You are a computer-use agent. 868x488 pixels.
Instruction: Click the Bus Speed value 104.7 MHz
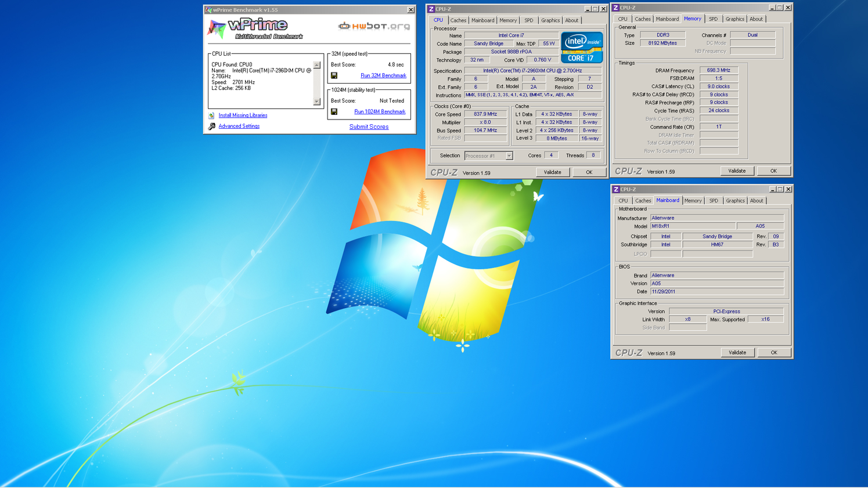coord(485,131)
